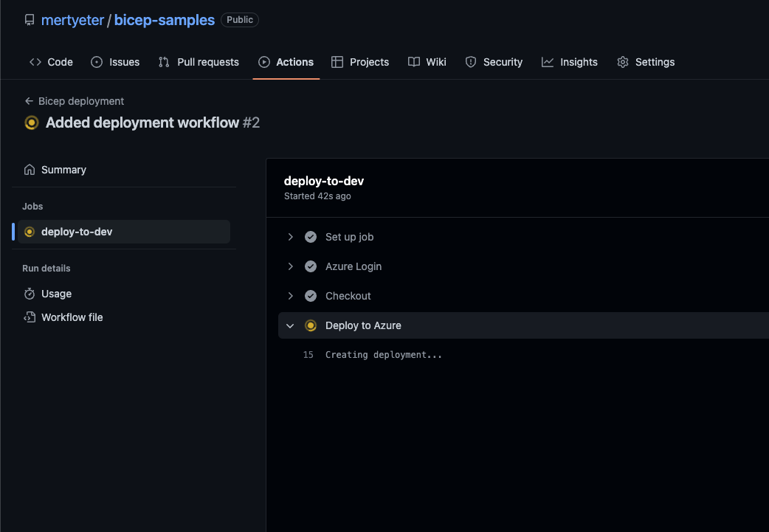Click the success checkmark on Set up job

(x=311, y=237)
